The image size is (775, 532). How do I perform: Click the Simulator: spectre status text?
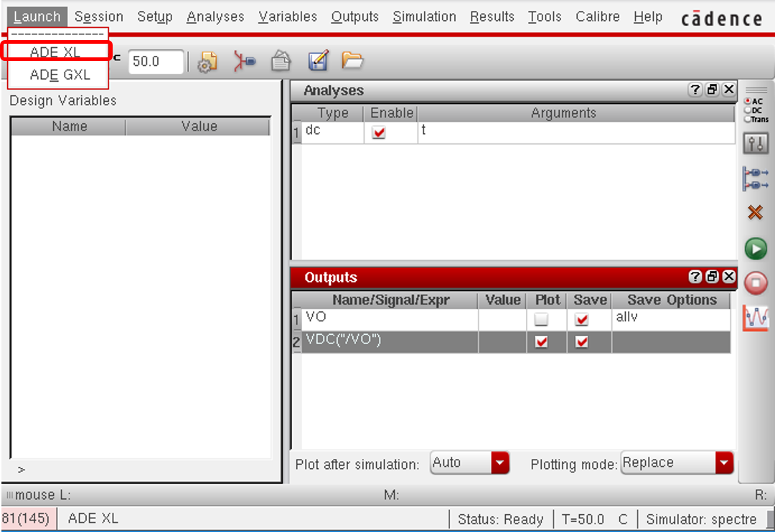click(701, 519)
